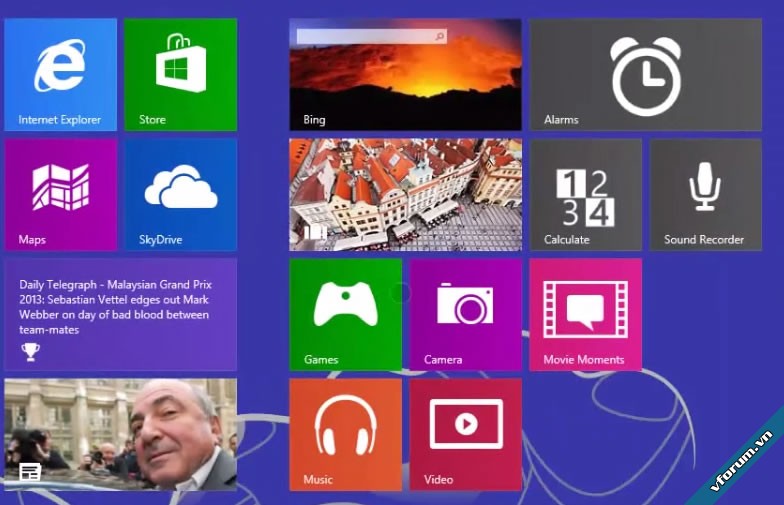Open the Daily Telegraph sports headline tile
784x505 pixels.
[120, 314]
